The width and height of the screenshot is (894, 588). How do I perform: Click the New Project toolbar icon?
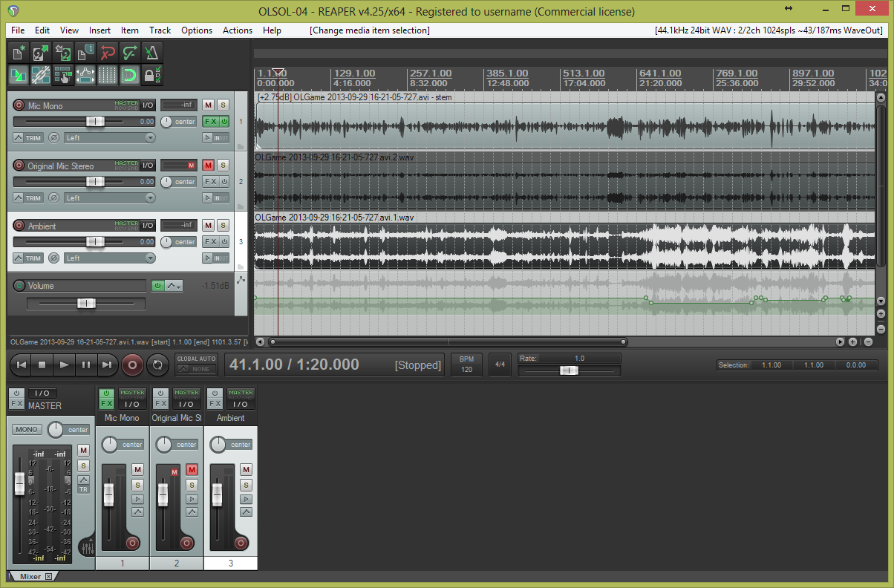pyautogui.click(x=18, y=52)
